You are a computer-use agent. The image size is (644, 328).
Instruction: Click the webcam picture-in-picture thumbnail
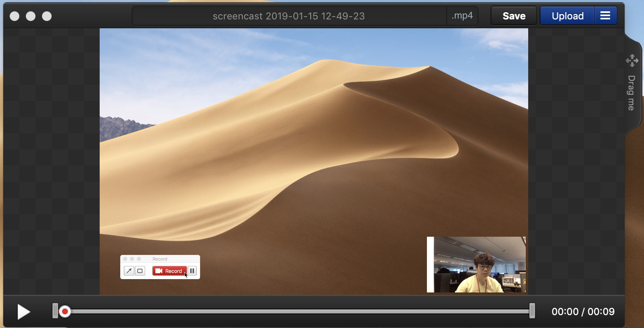(x=476, y=265)
